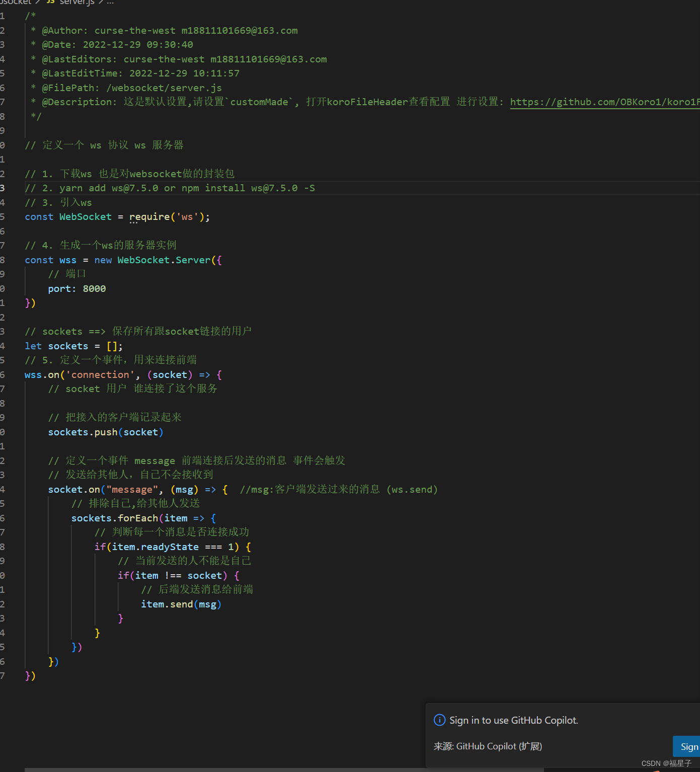The image size is (700, 772).
Task: Open the socket folder breadcrumb dropdown
Action: pyautogui.click(x=15, y=3)
